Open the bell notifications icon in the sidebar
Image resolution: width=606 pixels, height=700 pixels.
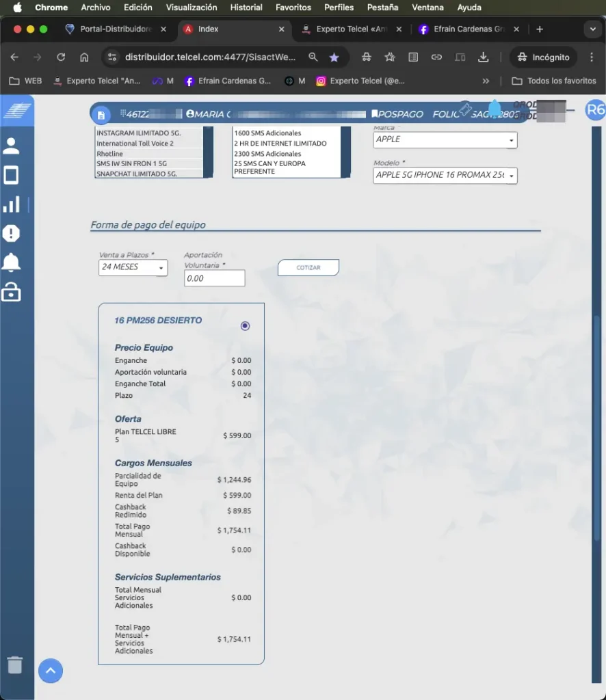[x=11, y=262]
